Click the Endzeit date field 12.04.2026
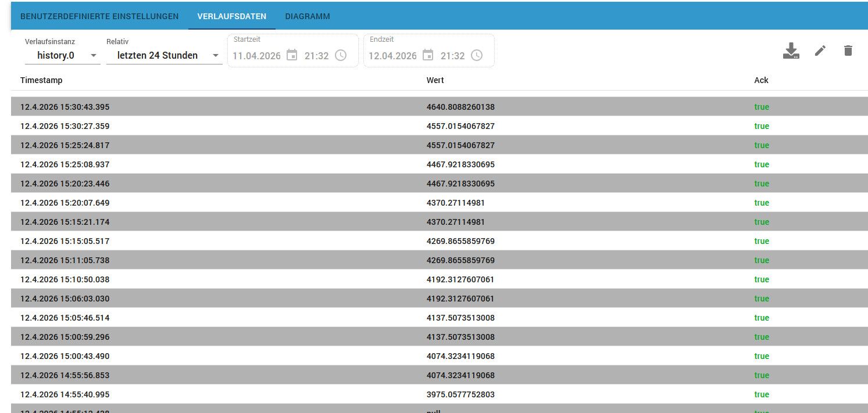 pos(392,56)
